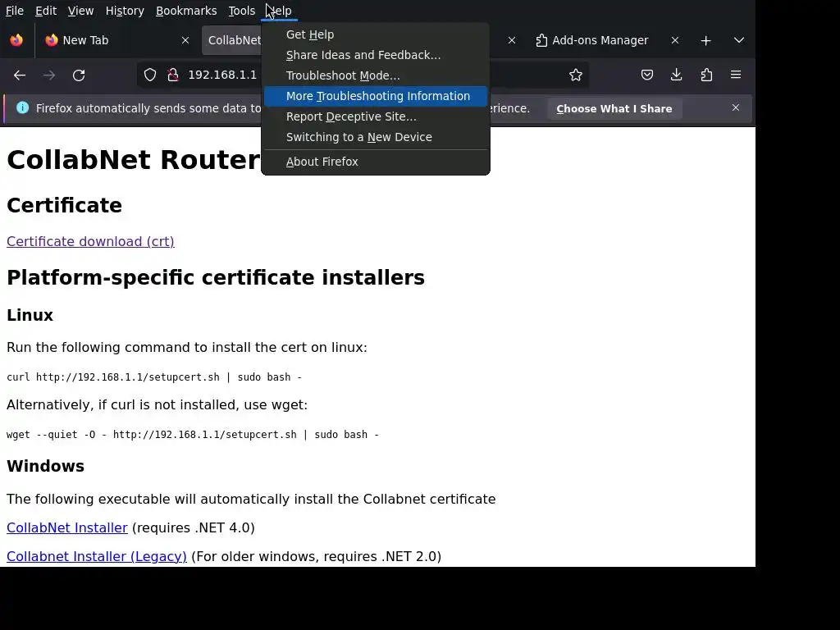Click the wget --quiet command text
Image resolution: width=840 pixels, height=630 pixels.
(x=193, y=435)
